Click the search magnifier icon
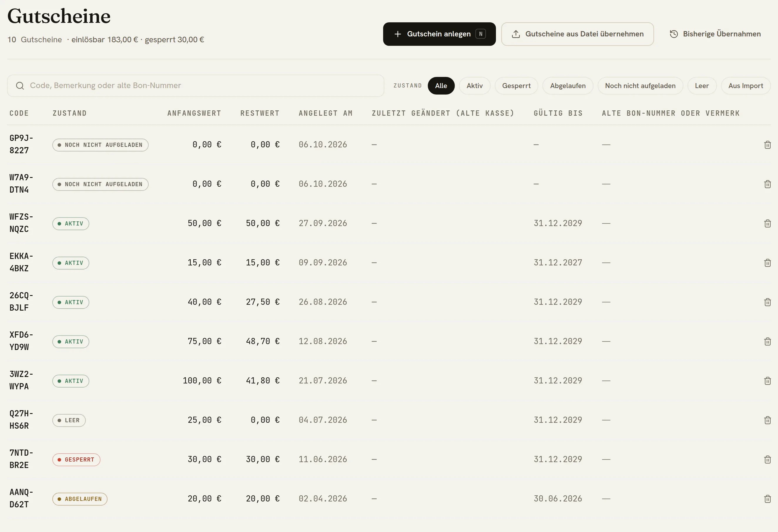Viewport: 778px width, 532px height. [x=20, y=86]
